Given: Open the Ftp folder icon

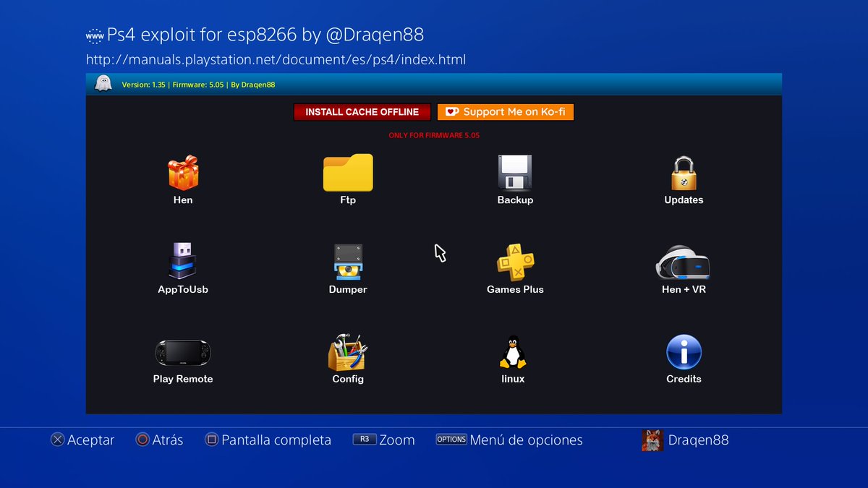Looking at the screenshot, I should pos(348,173).
